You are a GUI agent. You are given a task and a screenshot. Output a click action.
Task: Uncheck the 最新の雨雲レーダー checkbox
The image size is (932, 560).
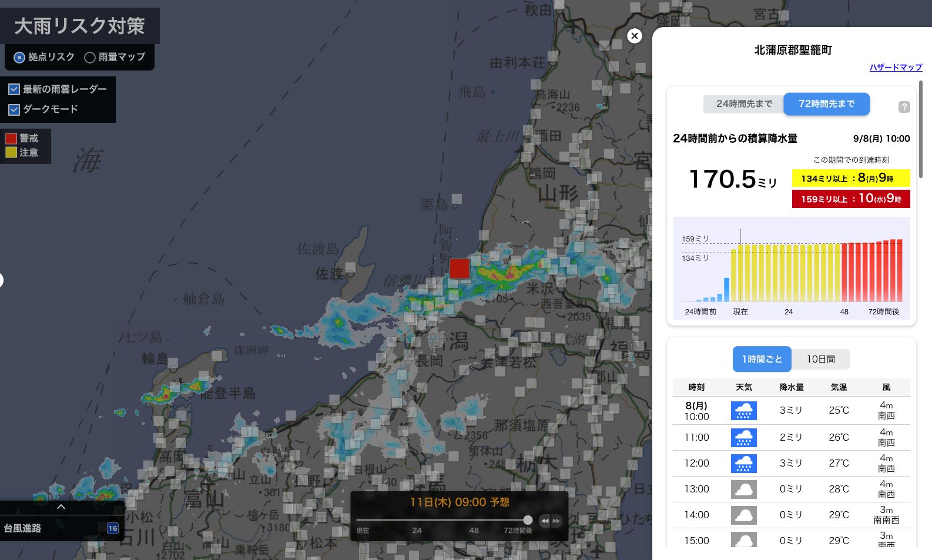(x=14, y=89)
